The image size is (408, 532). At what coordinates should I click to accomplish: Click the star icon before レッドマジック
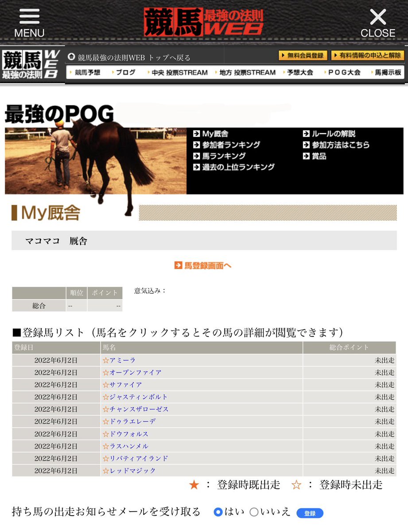pyautogui.click(x=105, y=471)
